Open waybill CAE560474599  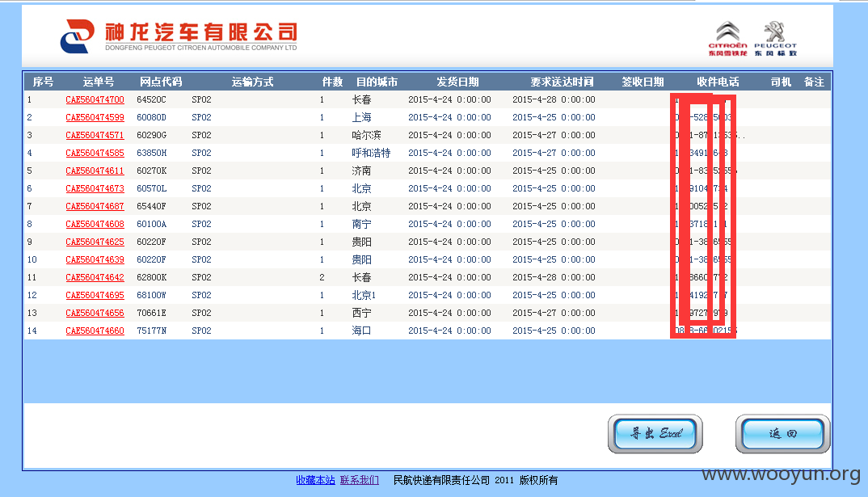(95, 117)
